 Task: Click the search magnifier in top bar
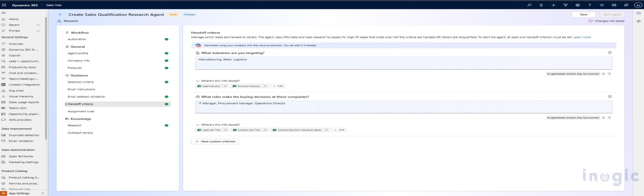(529, 5)
